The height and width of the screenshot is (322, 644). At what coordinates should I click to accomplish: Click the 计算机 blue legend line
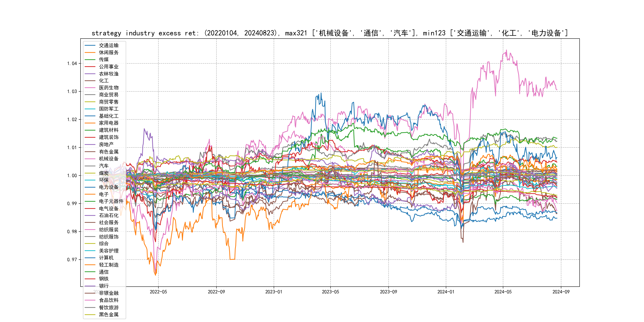(x=90, y=258)
